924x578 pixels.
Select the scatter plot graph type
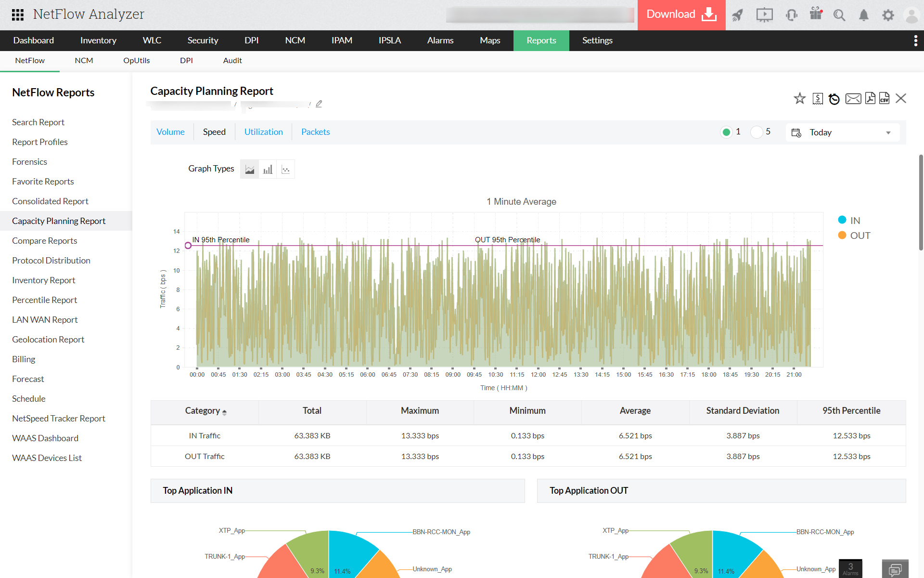pos(285,169)
